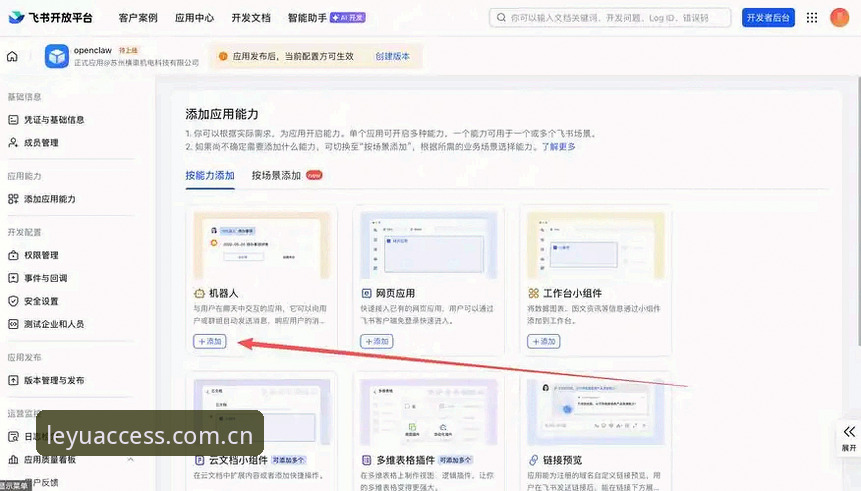Add the 网页应用 capability

(377, 341)
